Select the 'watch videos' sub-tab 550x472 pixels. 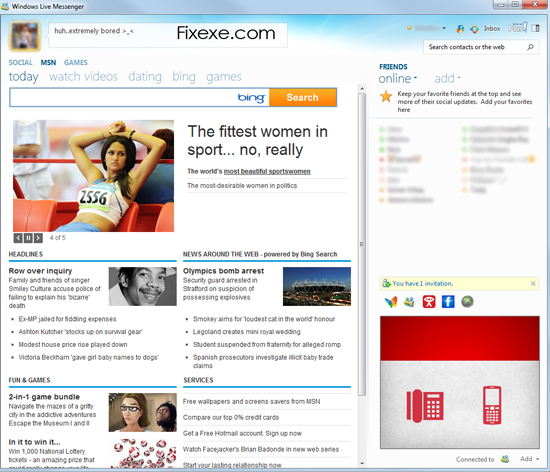[83, 76]
